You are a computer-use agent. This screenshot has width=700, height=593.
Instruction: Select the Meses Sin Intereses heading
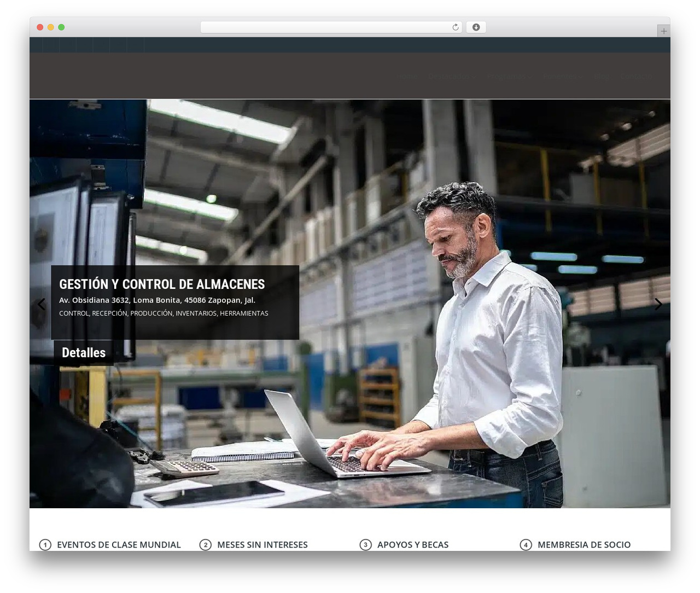pyautogui.click(x=262, y=545)
